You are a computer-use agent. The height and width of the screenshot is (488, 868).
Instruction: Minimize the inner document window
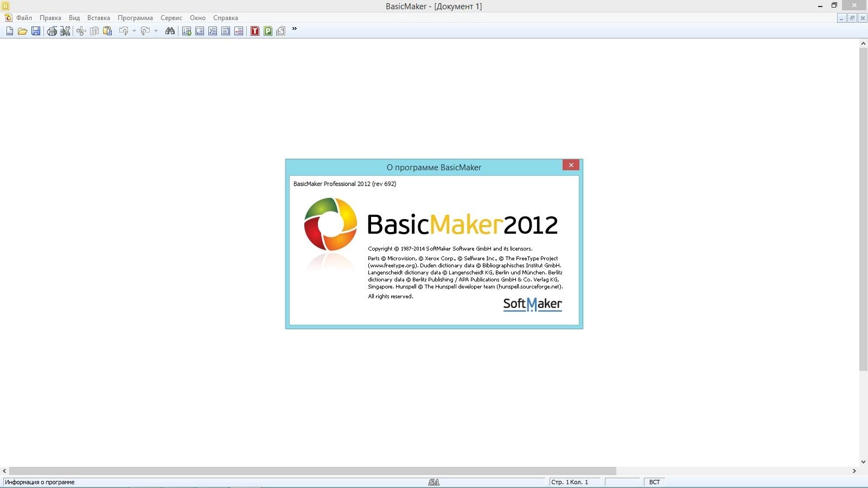pyautogui.click(x=841, y=18)
